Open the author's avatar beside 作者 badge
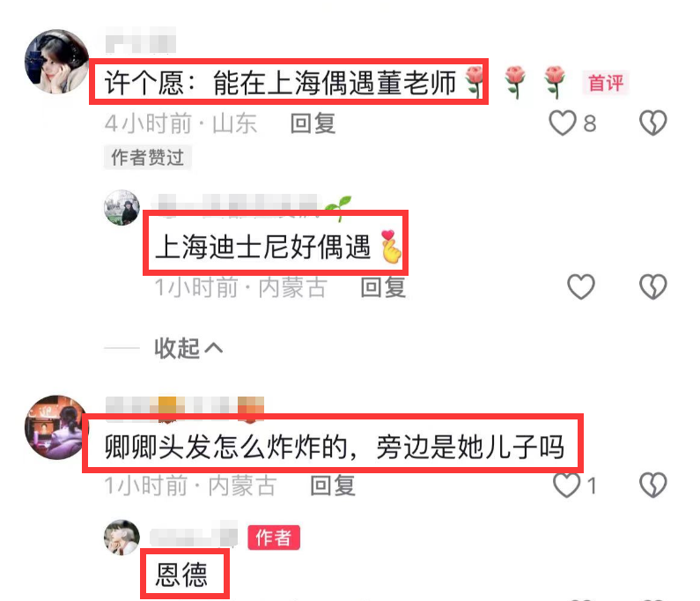 click(122, 537)
